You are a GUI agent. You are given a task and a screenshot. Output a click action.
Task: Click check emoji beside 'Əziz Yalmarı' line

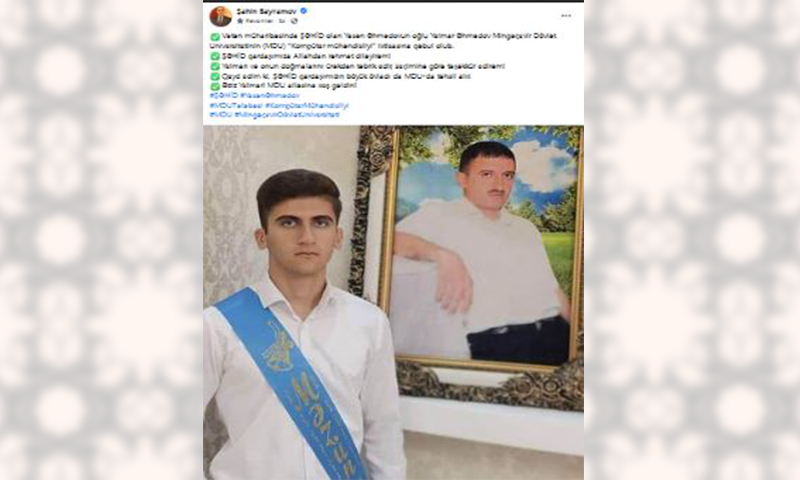[215, 86]
